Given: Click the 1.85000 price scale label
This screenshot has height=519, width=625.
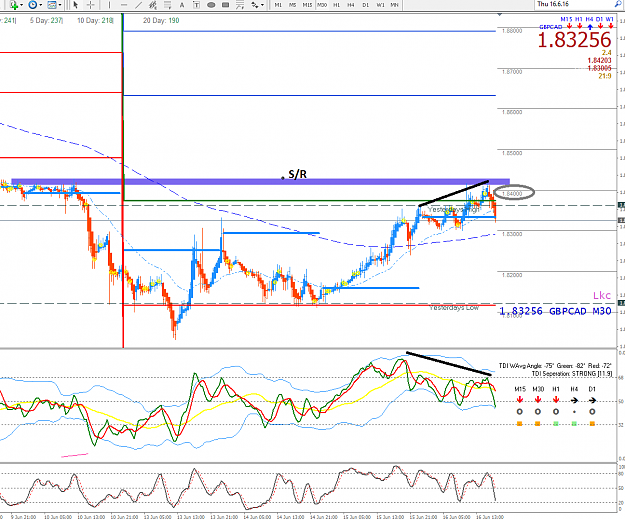Looking at the screenshot, I should [512, 153].
